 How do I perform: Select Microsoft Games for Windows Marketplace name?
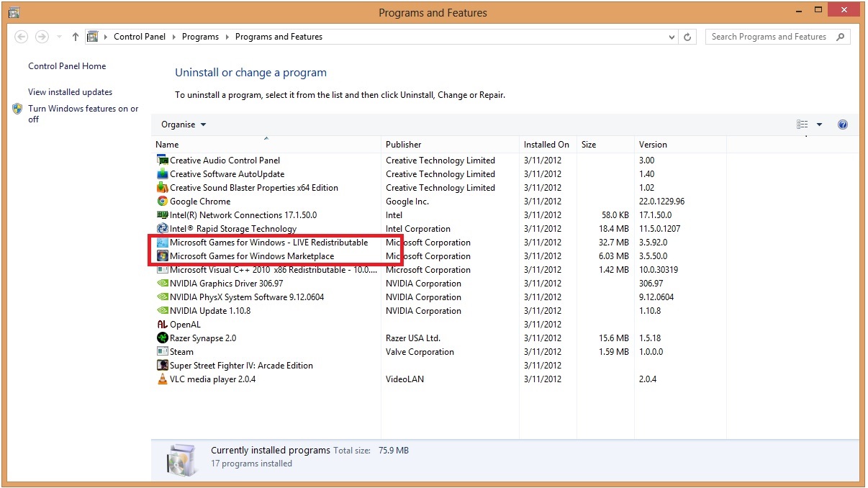click(x=252, y=256)
